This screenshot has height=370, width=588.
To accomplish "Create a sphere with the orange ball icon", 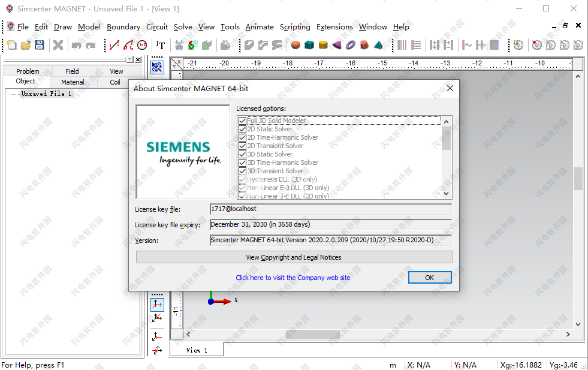I will (x=295, y=45).
